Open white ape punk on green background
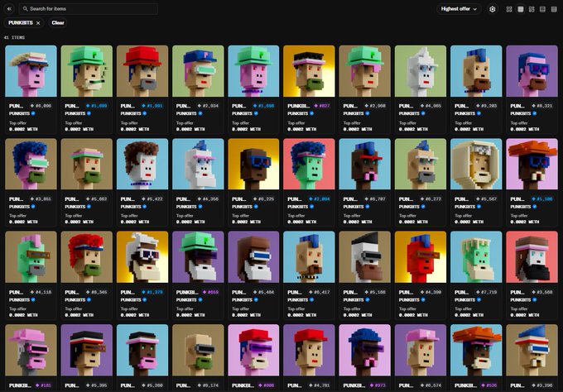563x392 pixels. pyautogui.click(x=421, y=71)
